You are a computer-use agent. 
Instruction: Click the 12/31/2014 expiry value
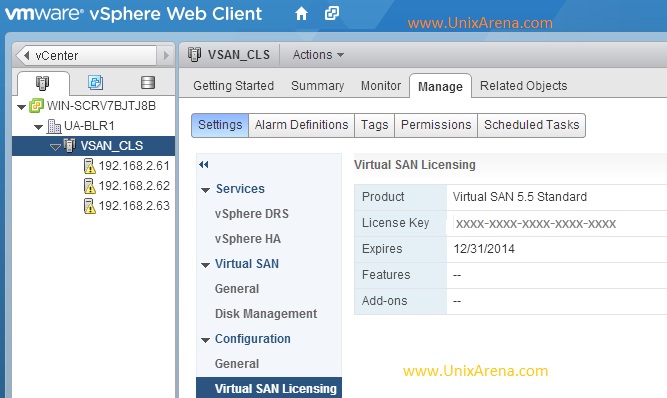484,249
